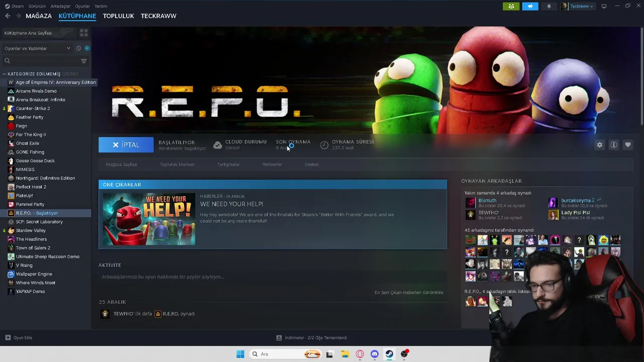Open the Destek link

[311, 164]
